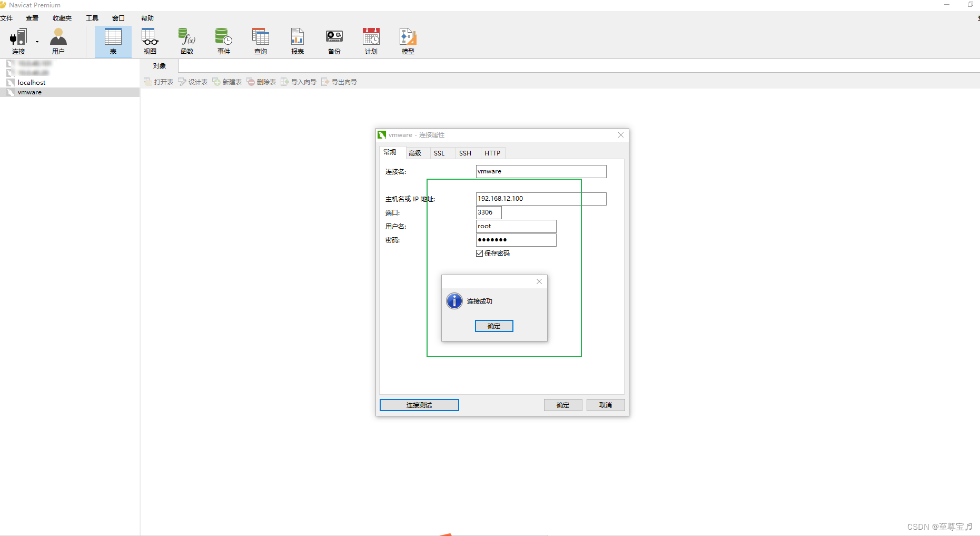Click 设计表 in the object toolbar
The image size is (980, 536).
tap(193, 82)
